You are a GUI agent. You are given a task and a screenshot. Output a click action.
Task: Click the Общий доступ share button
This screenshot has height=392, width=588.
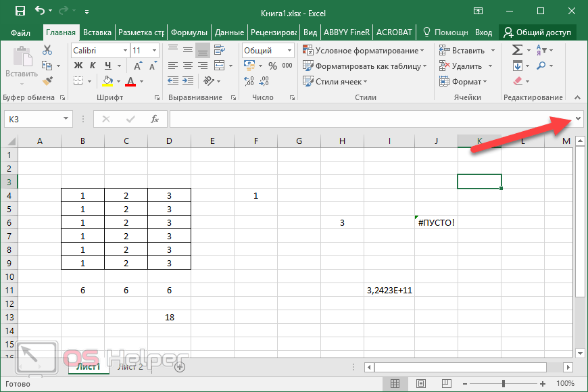tap(537, 32)
